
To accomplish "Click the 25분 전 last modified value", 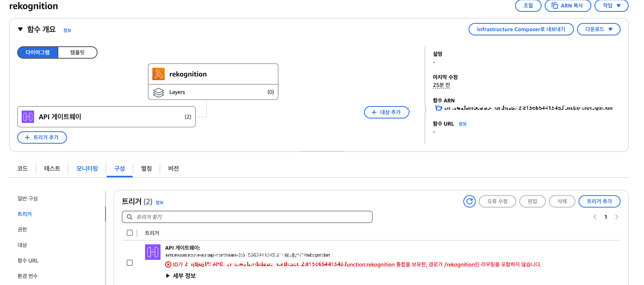I will tap(442, 85).
